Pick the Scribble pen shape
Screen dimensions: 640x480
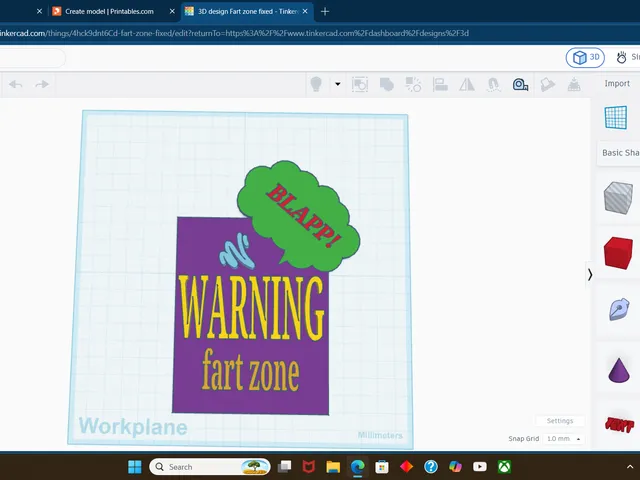(x=619, y=309)
